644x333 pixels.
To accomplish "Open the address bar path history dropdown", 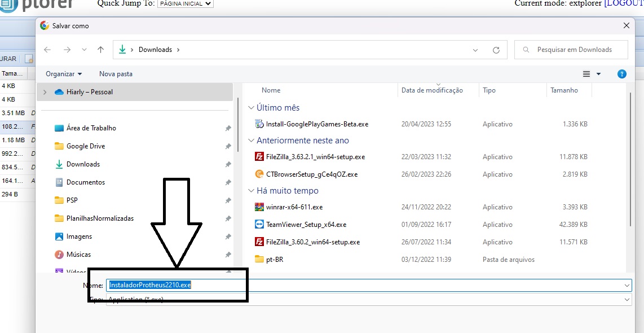I will click(x=475, y=50).
